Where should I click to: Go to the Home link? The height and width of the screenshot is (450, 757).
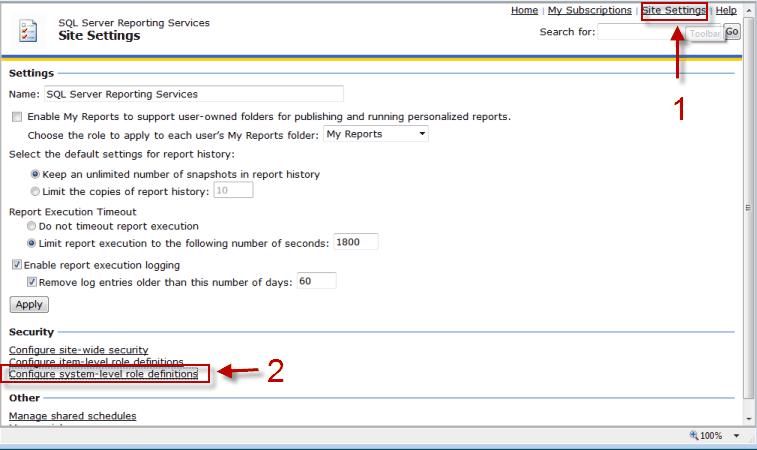(524, 10)
